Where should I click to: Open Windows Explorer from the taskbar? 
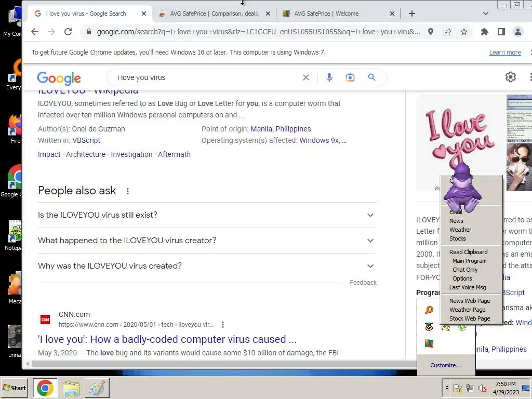coord(71,388)
